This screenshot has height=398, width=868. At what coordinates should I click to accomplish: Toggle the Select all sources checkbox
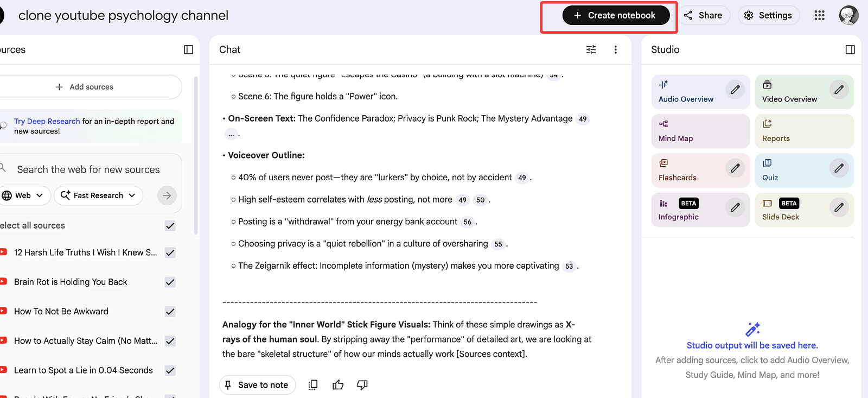[x=170, y=226]
